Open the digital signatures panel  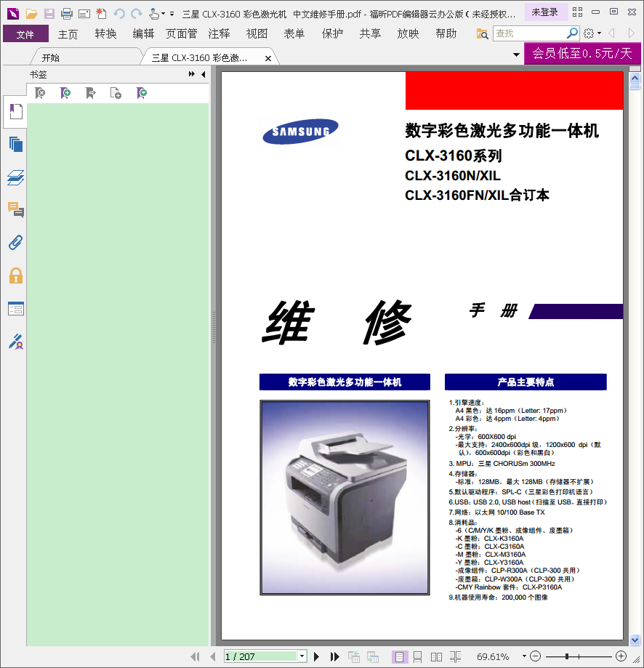pos(16,342)
